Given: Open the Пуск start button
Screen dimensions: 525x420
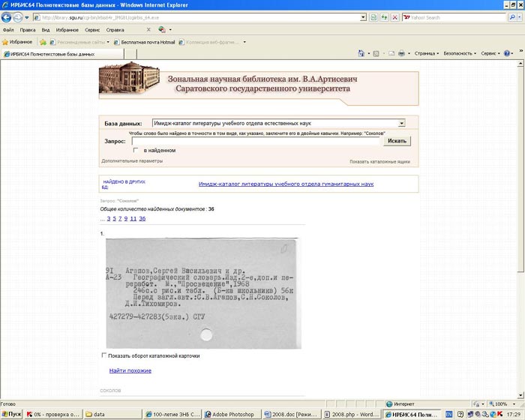Looking at the screenshot, I should (12, 414).
